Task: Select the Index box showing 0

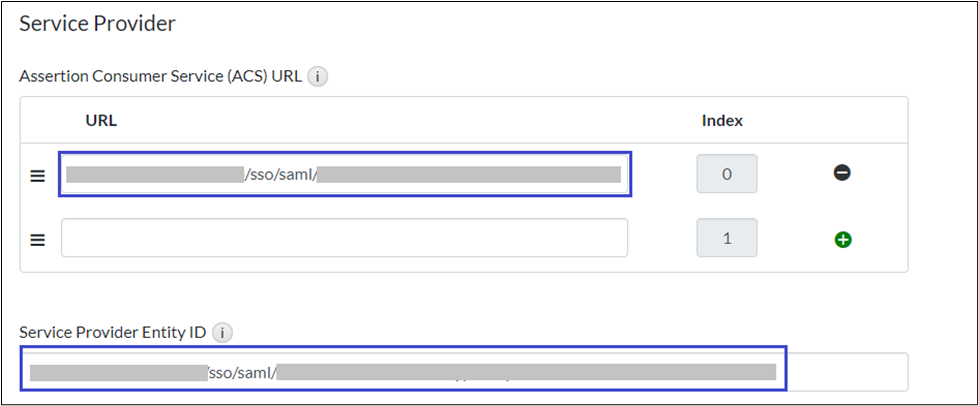Action: tap(727, 174)
